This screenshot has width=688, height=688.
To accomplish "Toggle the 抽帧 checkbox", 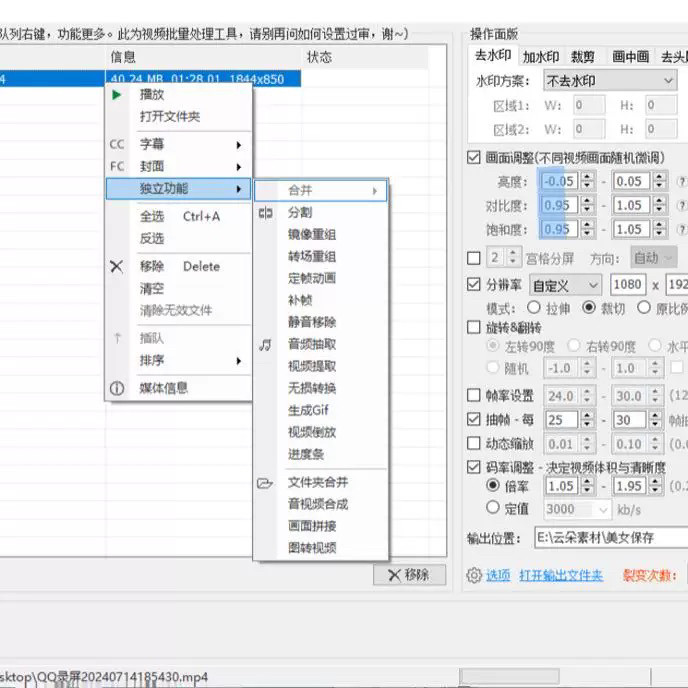I will [x=473, y=419].
